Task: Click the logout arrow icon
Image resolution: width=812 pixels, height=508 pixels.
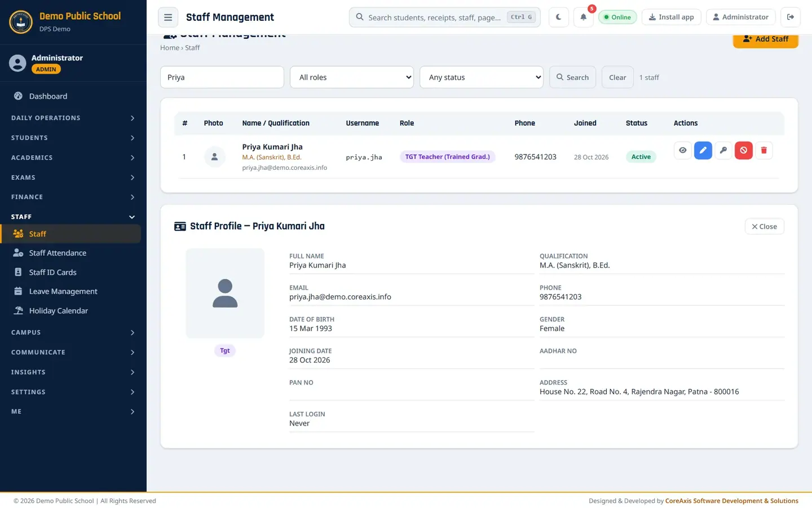Action: [791, 17]
